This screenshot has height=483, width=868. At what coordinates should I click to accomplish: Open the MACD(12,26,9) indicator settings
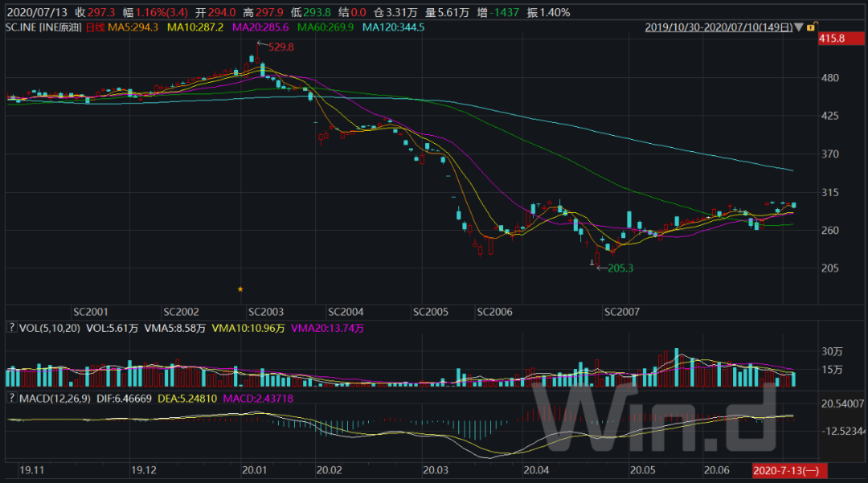(x=55, y=399)
